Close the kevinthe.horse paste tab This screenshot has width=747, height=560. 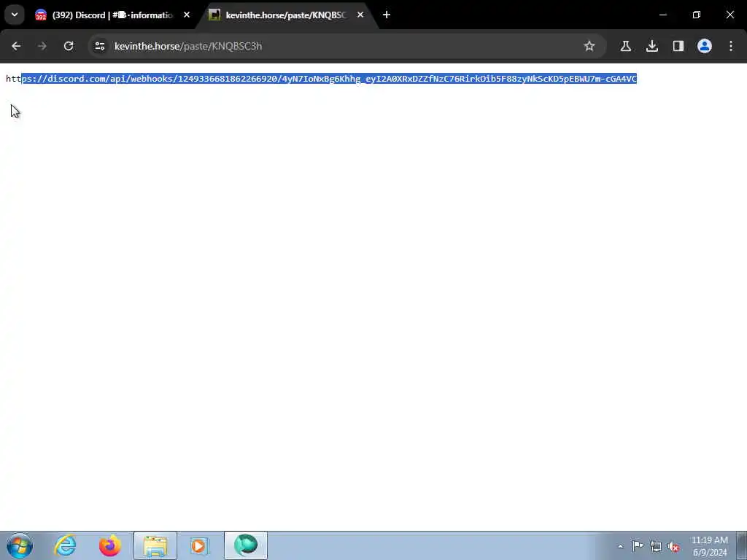click(x=360, y=15)
